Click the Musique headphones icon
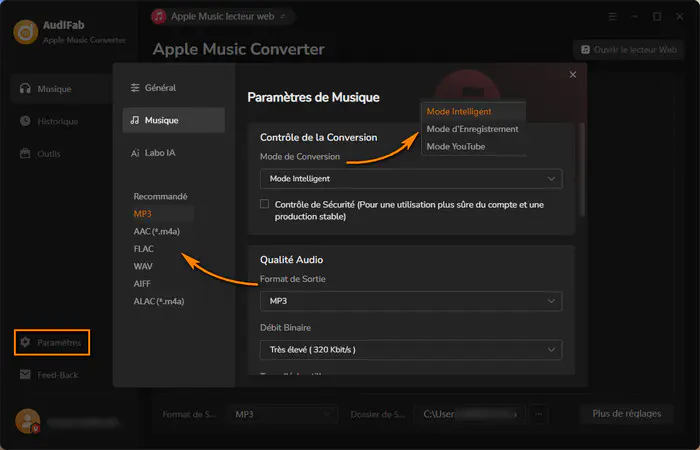This screenshot has height=450, width=700. pyautogui.click(x=25, y=88)
